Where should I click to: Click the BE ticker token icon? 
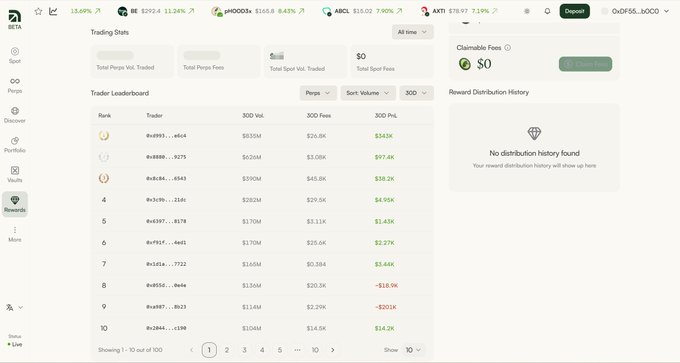[x=123, y=11]
